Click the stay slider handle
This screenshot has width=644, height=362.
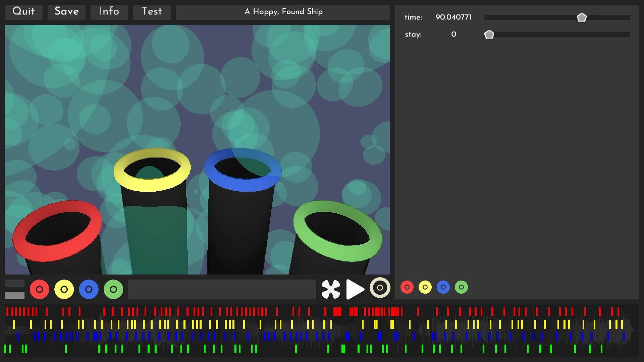point(489,34)
